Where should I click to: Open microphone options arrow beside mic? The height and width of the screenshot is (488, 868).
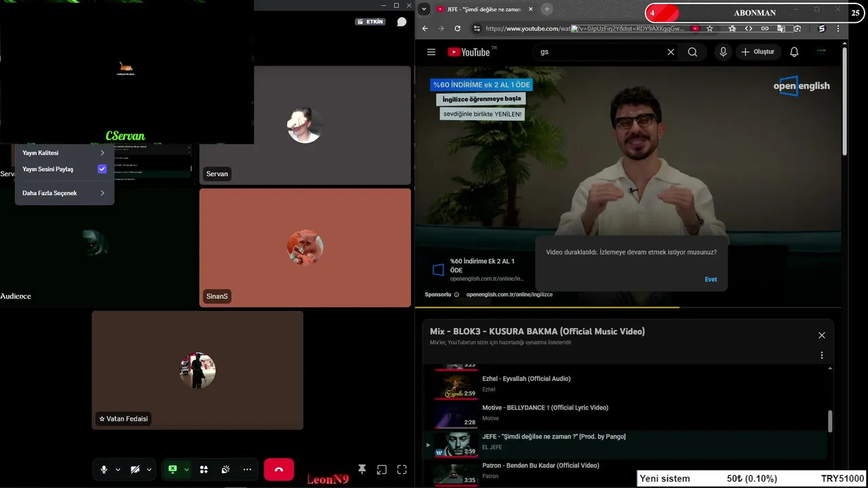pos(118,470)
